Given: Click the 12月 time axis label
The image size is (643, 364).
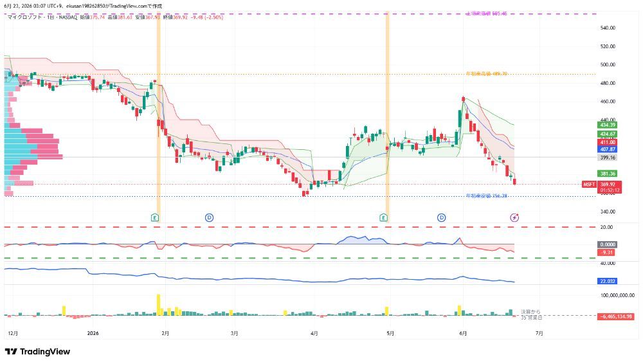Looking at the screenshot, I should [13, 334].
